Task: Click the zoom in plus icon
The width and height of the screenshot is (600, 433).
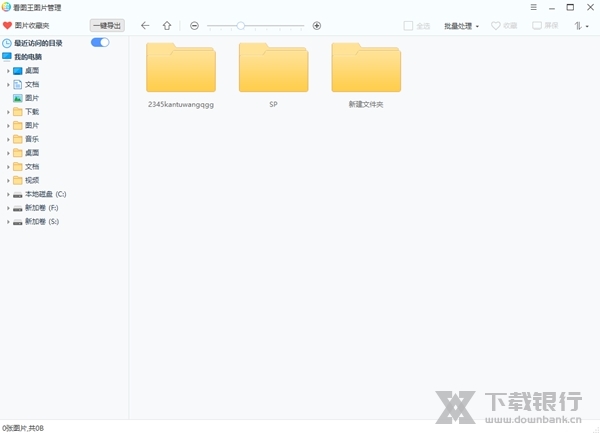Action: tap(316, 26)
